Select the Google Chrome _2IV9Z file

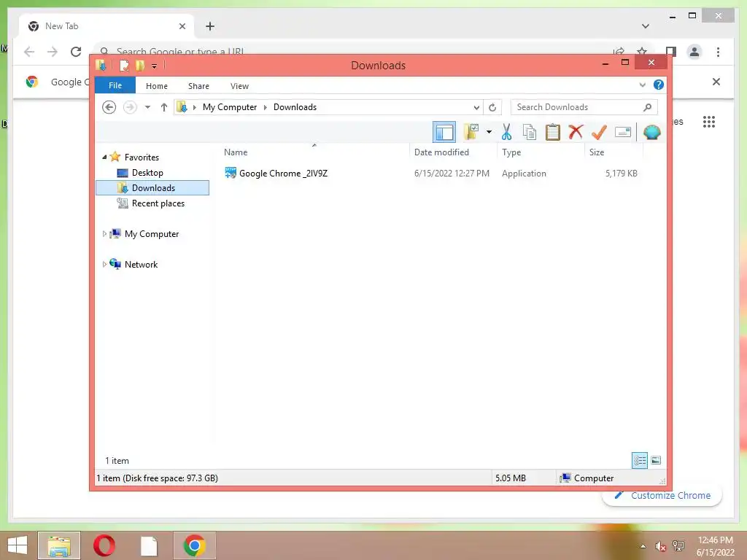click(x=283, y=174)
